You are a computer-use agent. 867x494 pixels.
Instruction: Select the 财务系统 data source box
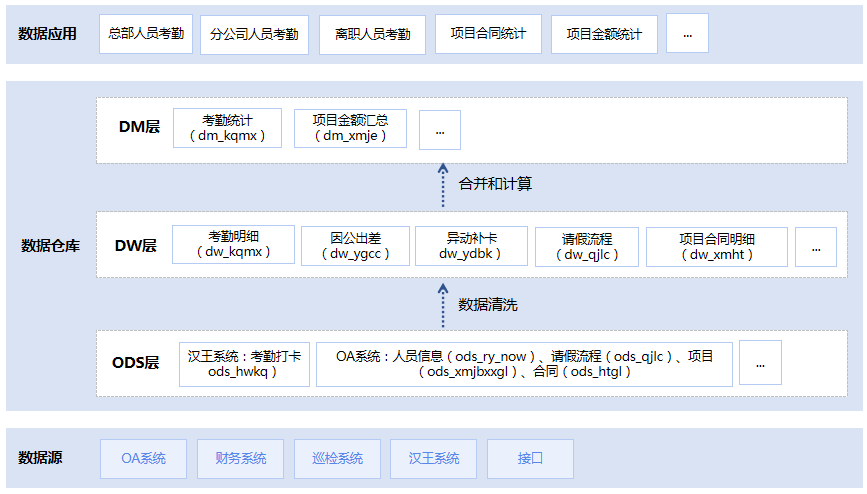[241, 459]
